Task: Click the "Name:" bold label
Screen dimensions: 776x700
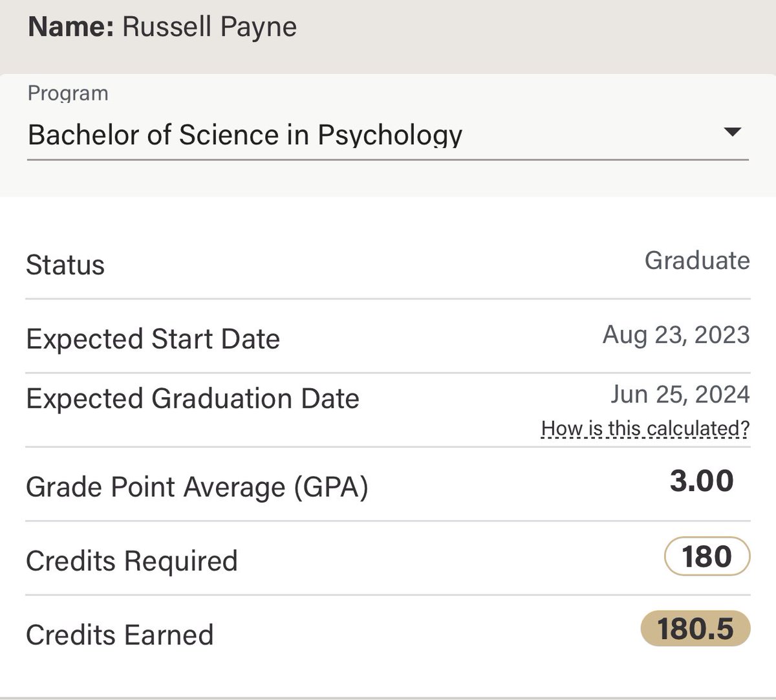Action: (x=71, y=27)
